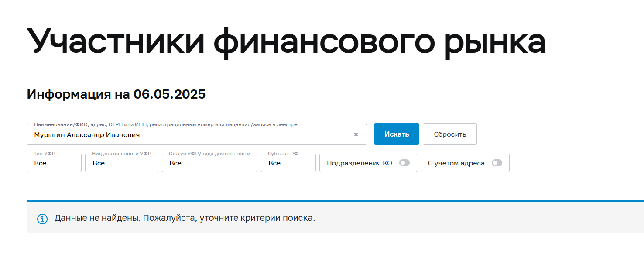The width and height of the screenshot is (644, 254).
Task: Click the info icon beside 'Данные не найдены'
Action: pos(42,219)
